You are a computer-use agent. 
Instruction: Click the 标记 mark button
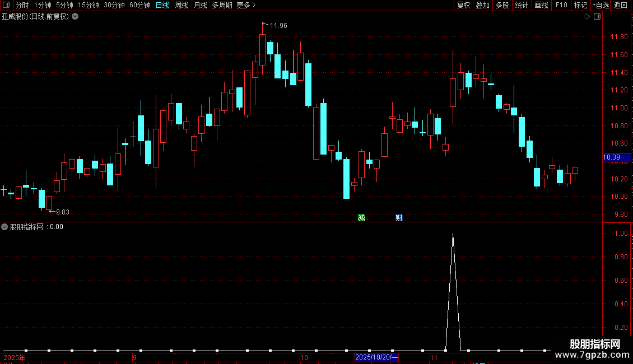[x=580, y=5]
